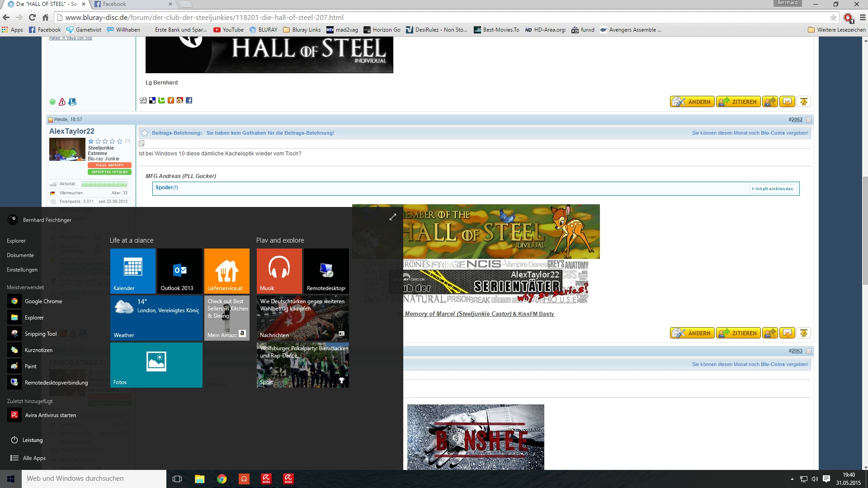Viewport: 868px width, 488px height.
Task: Expand the spoiler with Inhalt einblenden
Action: coord(774,189)
